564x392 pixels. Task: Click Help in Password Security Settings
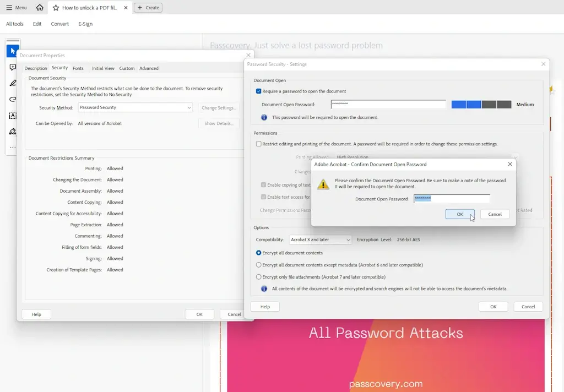point(265,307)
